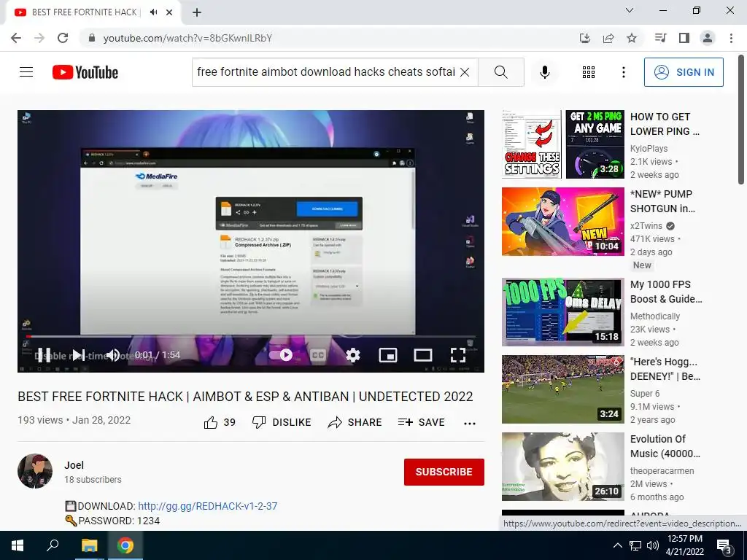Open Windows Start menu

tap(18, 545)
